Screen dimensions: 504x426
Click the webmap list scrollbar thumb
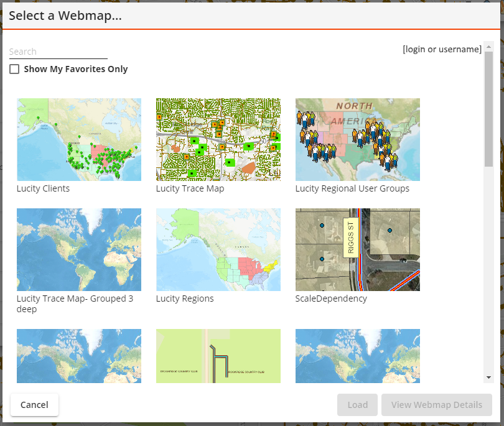click(488, 109)
